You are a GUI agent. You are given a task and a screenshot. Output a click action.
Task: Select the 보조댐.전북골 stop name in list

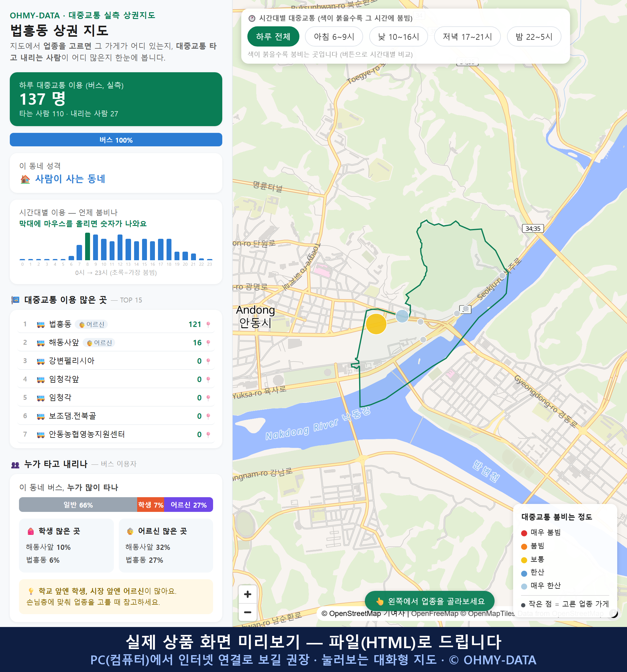72,416
